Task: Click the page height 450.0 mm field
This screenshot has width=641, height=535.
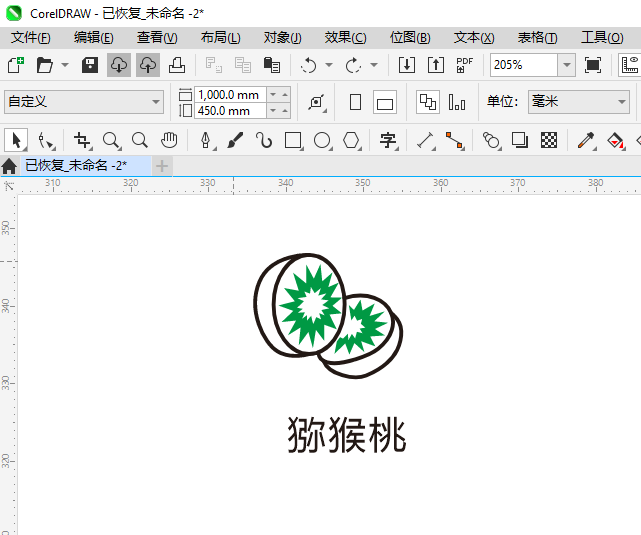Action: tap(231, 111)
